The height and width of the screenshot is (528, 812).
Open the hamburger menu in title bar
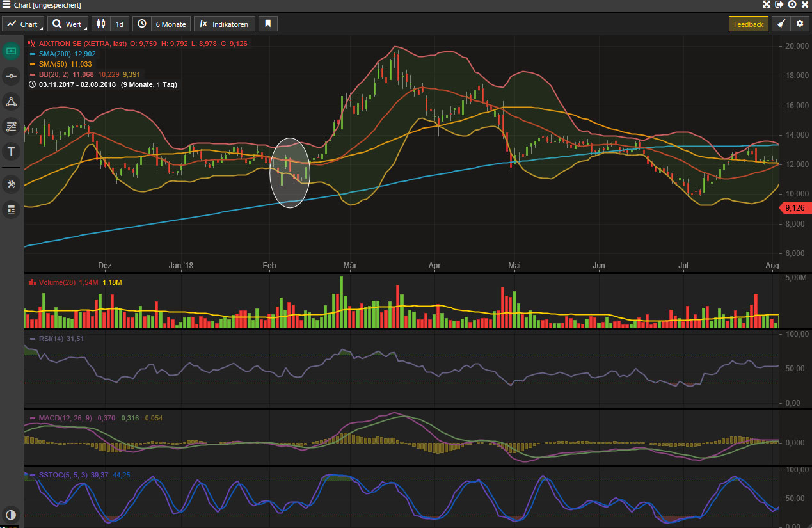[6, 4]
